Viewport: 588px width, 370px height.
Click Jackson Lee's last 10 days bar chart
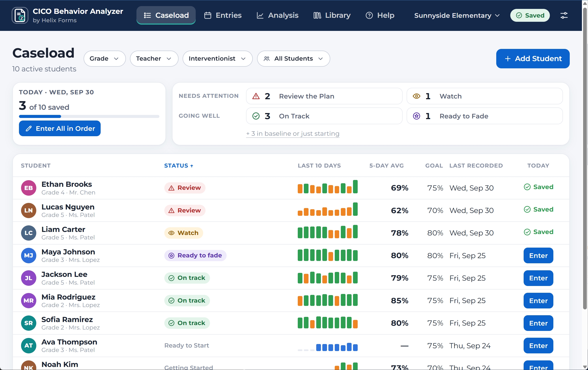click(327, 278)
